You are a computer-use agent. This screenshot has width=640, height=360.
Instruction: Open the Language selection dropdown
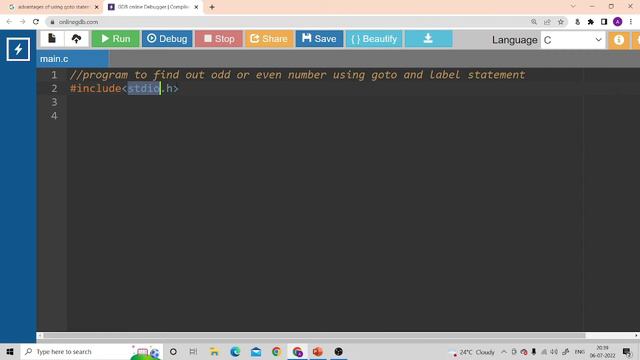click(572, 40)
